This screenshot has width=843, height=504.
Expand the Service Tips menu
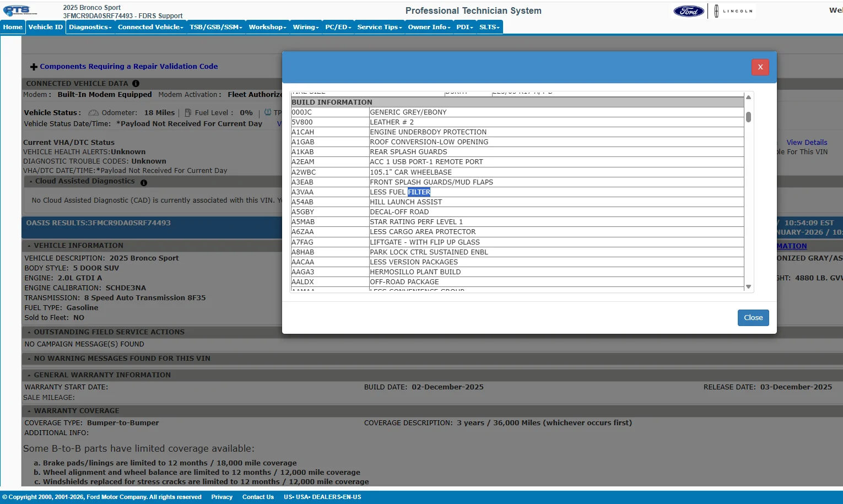pos(379,27)
